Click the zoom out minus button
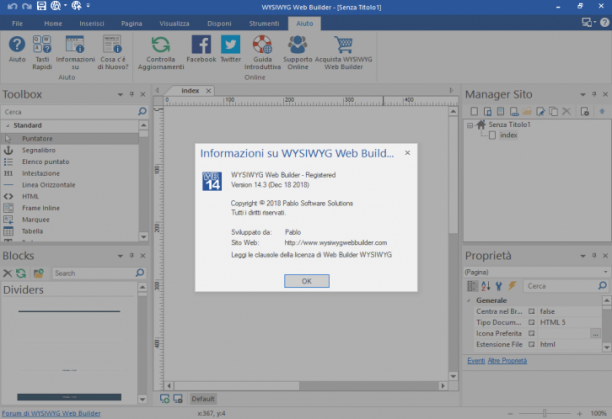 coord(510,413)
